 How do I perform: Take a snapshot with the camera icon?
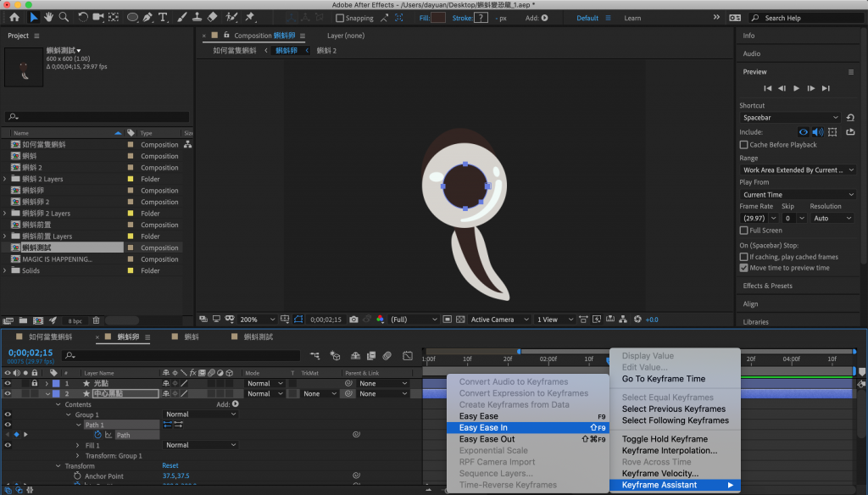pos(353,320)
